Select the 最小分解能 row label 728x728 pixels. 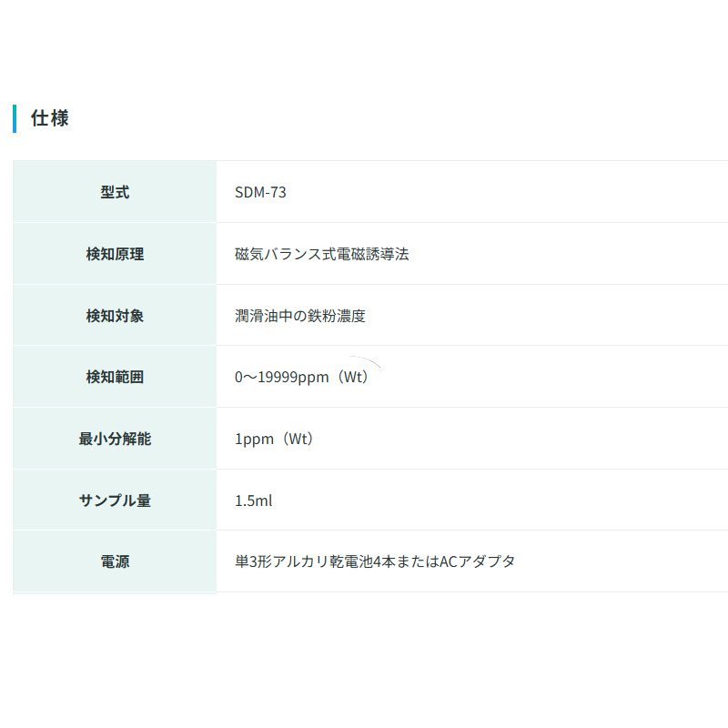click(x=115, y=439)
